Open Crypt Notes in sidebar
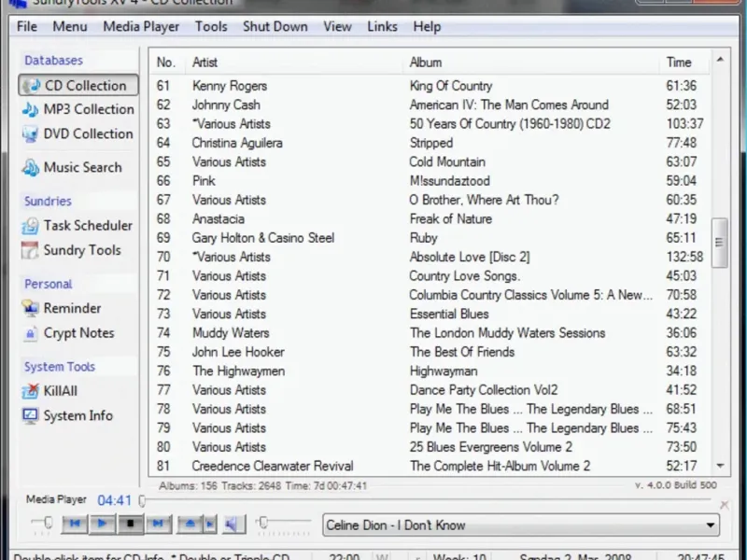This screenshot has width=747, height=560. pyautogui.click(x=68, y=333)
